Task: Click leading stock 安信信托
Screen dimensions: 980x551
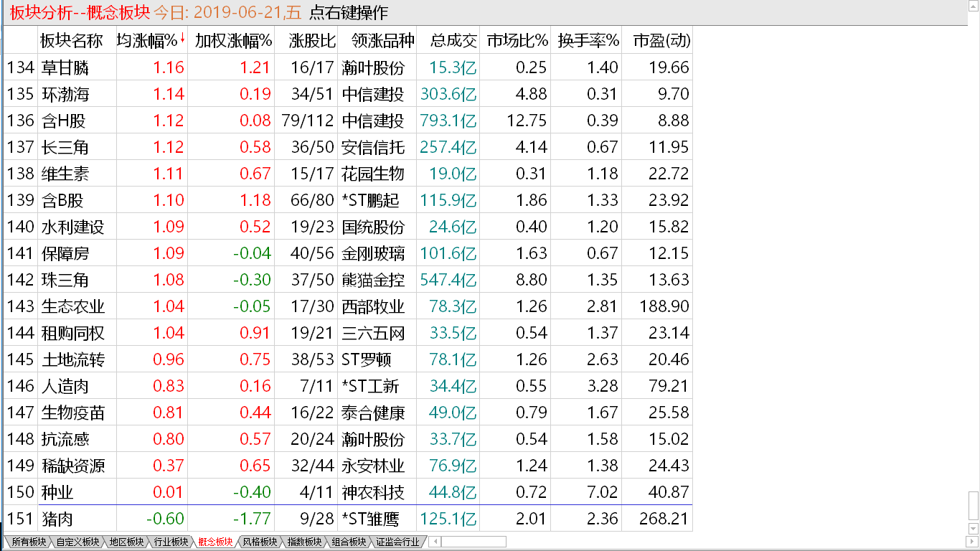Action: pos(373,147)
